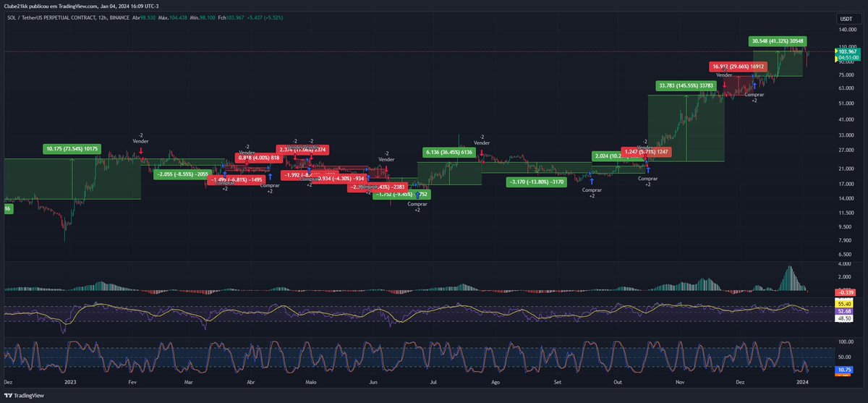Click the blue 10.75 stochastic value label
Screen dimensions: 868x403
point(844,370)
